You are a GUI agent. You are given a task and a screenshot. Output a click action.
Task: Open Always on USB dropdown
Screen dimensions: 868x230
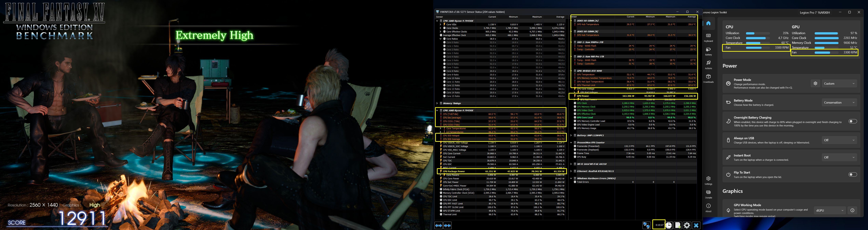tap(839, 140)
